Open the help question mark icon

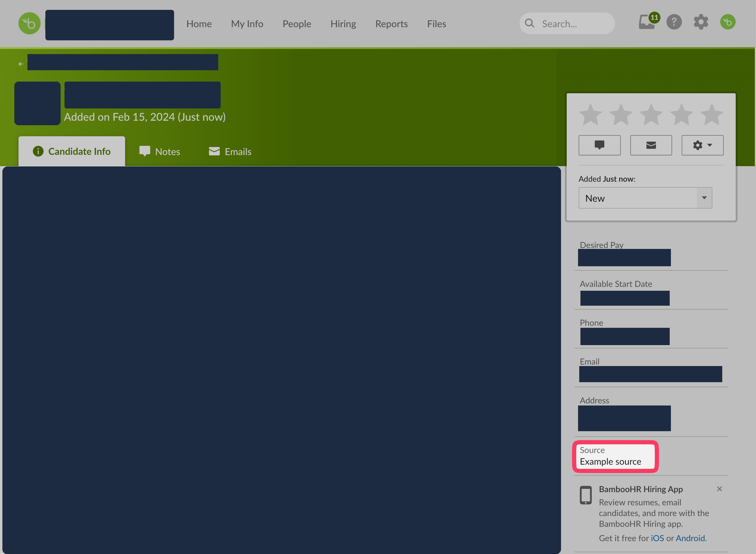(674, 22)
